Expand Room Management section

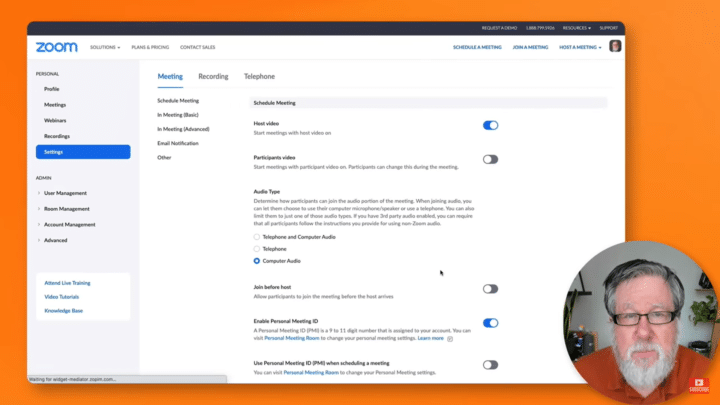pos(67,209)
